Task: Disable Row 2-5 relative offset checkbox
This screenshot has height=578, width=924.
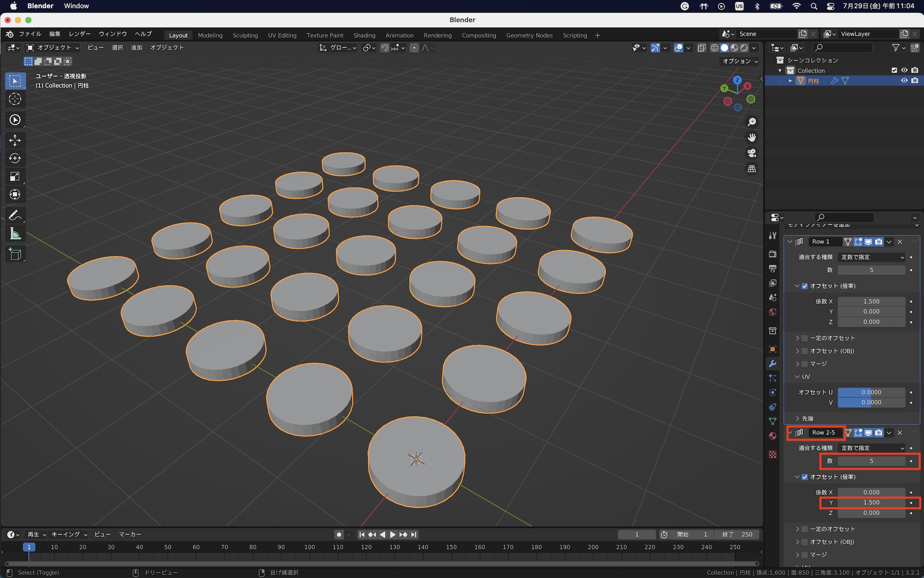Action: pyautogui.click(x=804, y=477)
